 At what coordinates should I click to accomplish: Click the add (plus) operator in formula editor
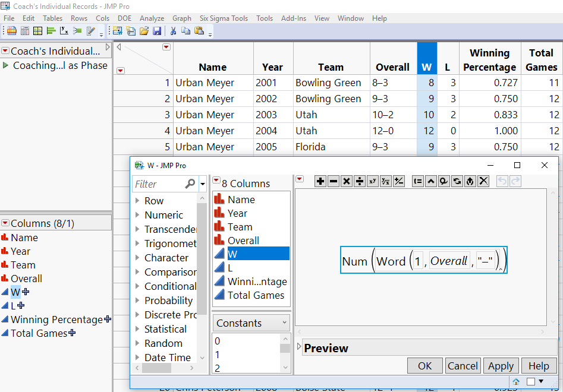click(320, 181)
